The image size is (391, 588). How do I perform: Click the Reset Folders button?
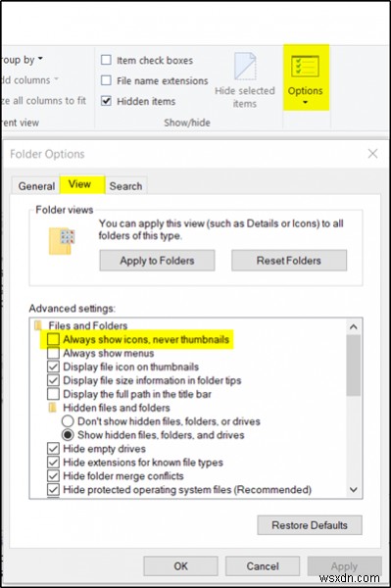pyautogui.click(x=289, y=261)
